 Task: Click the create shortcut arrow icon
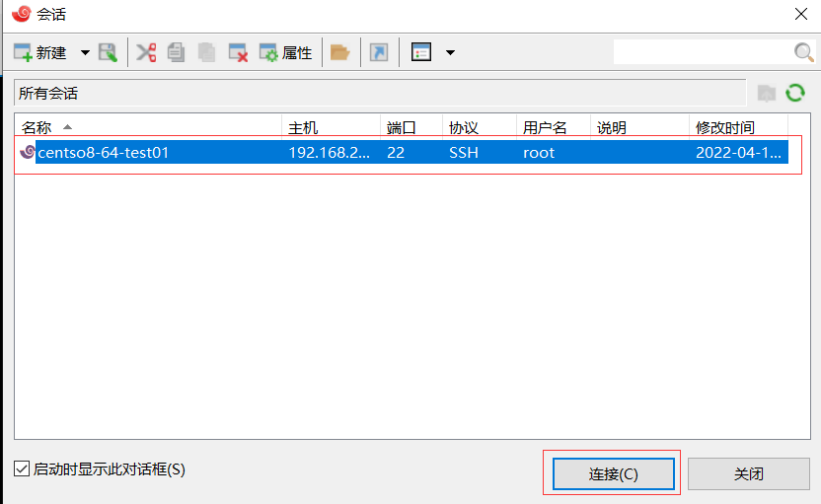379,52
